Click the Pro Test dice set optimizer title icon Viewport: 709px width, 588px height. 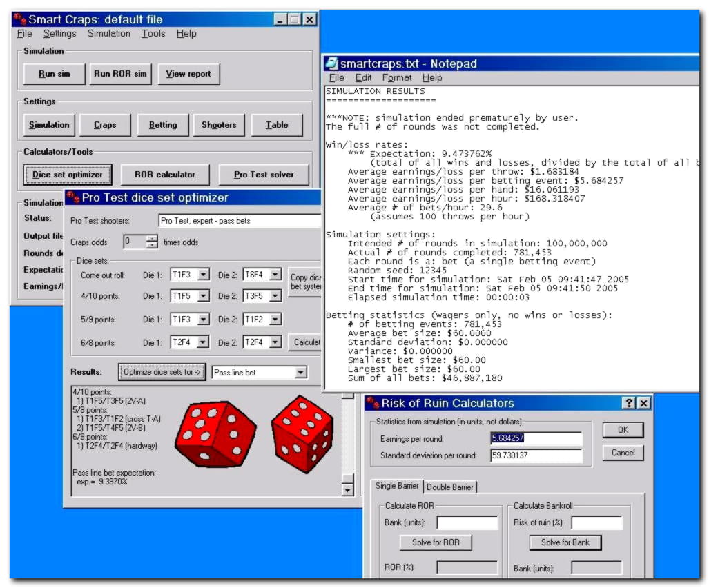(x=72, y=197)
